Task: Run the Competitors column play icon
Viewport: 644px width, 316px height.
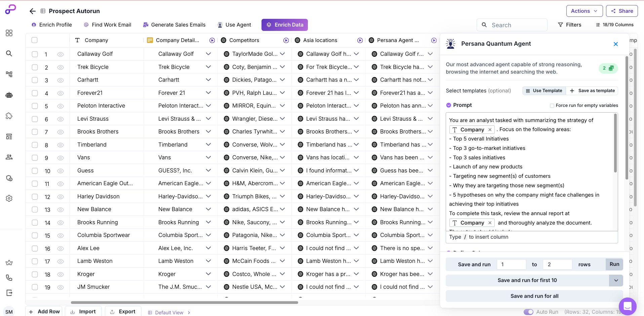Action: [286, 40]
